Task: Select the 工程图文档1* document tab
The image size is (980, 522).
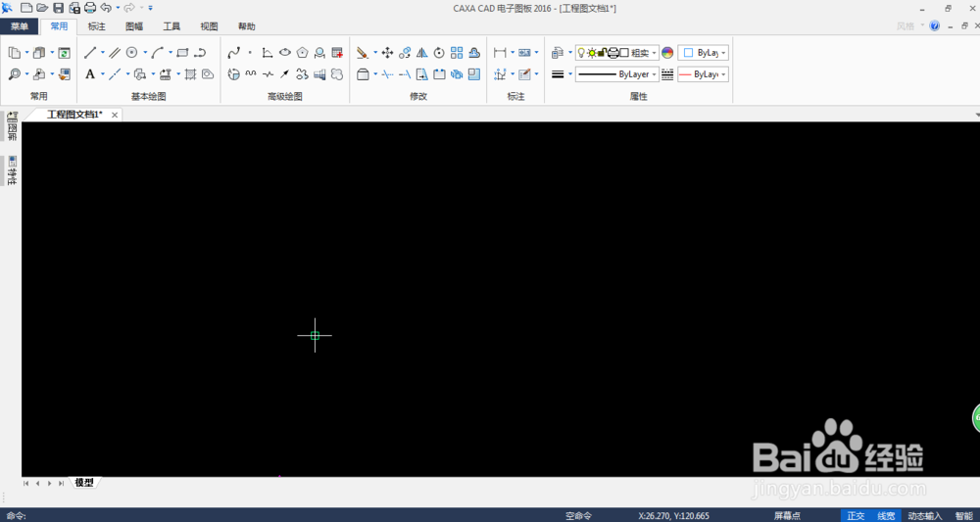Action: pos(74,115)
